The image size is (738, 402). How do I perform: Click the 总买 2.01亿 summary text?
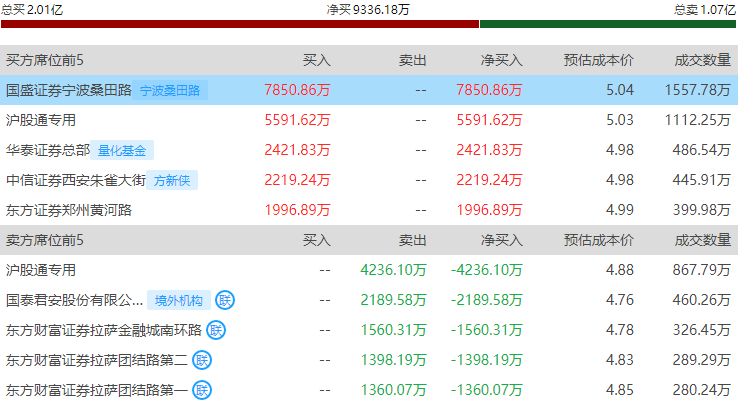coord(32,9)
